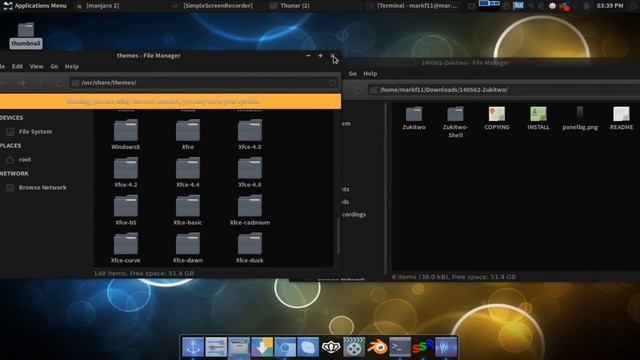Screen dimensions: 640x360
Task: Select the README file
Action: (622, 118)
